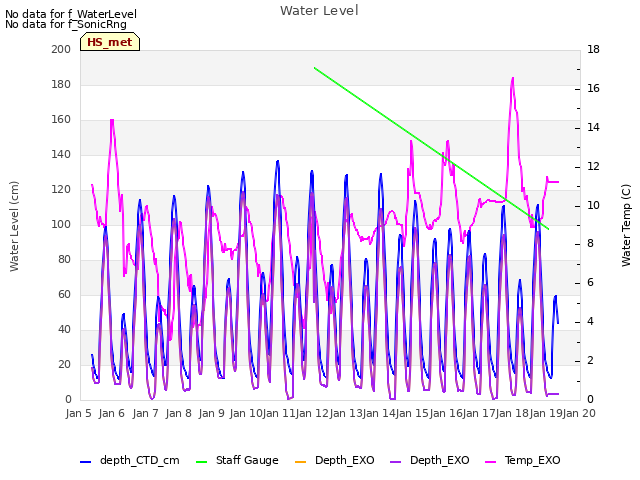Toggle the depth_CTD_cm legend entry

tap(130, 460)
